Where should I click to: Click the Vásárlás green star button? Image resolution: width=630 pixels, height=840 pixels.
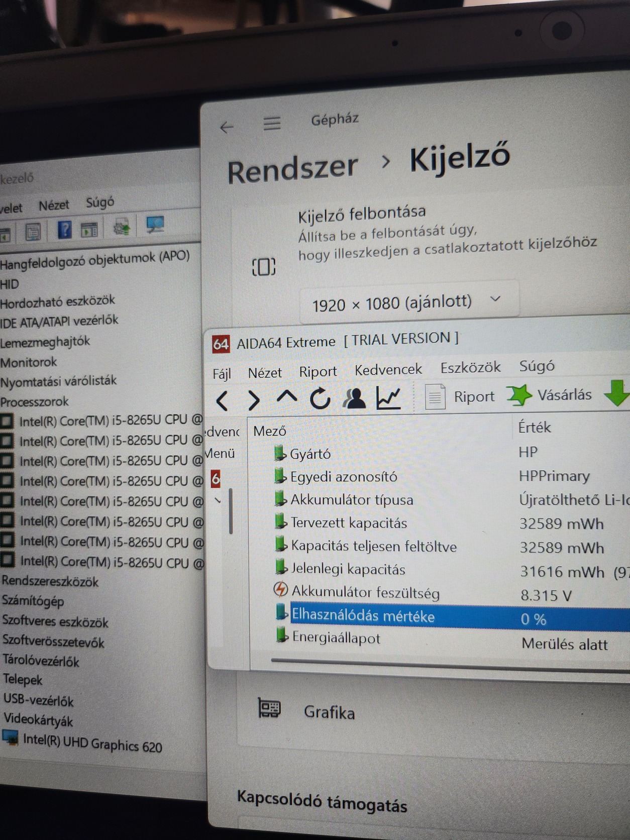(x=549, y=395)
